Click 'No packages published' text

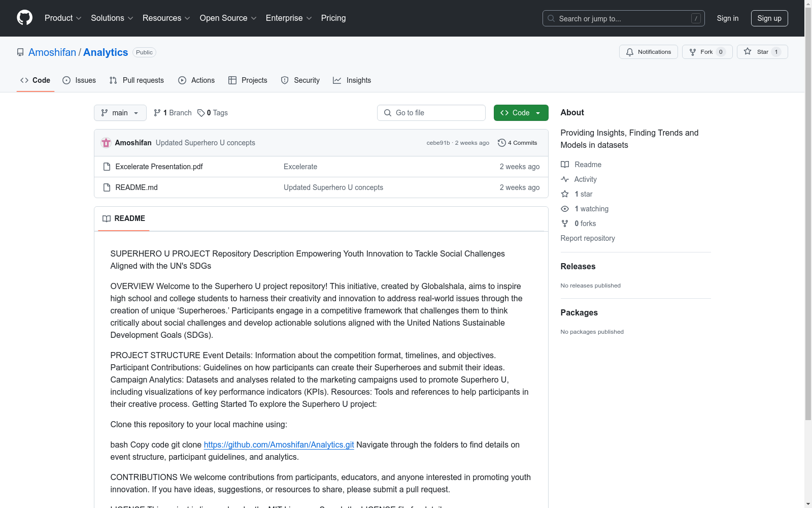pyautogui.click(x=592, y=332)
